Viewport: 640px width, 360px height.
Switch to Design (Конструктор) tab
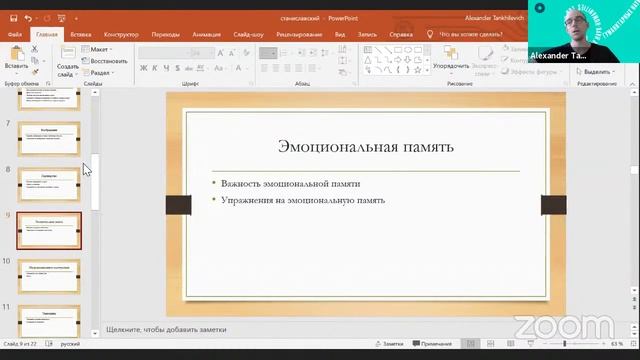tap(121, 34)
